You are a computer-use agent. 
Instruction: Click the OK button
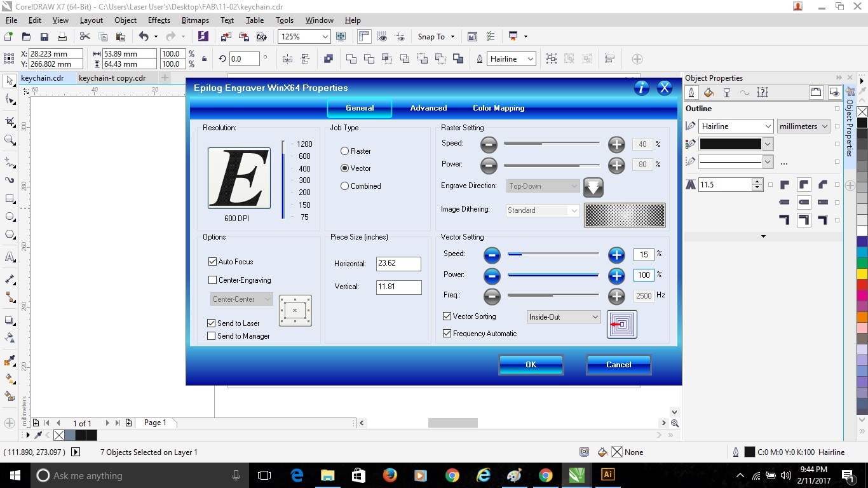click(x=531, y=365)
